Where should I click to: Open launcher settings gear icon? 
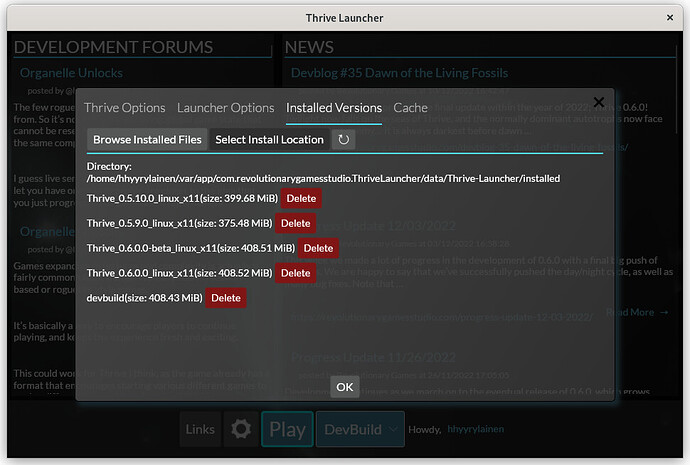pos(241,429)
